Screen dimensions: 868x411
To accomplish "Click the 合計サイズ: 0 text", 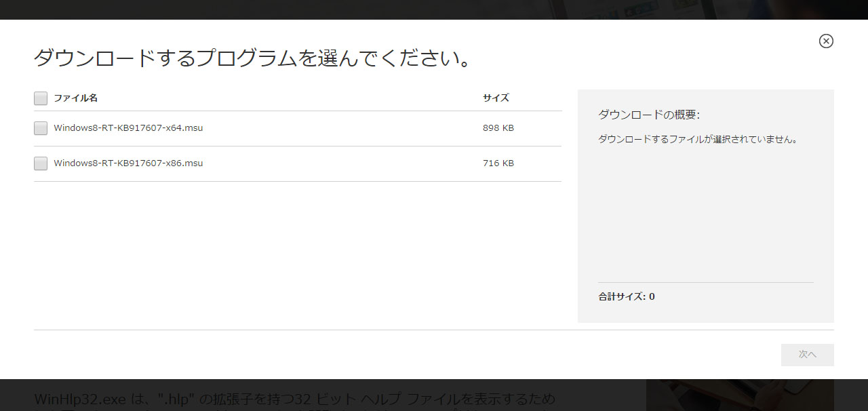I will (x=627, y=296).
